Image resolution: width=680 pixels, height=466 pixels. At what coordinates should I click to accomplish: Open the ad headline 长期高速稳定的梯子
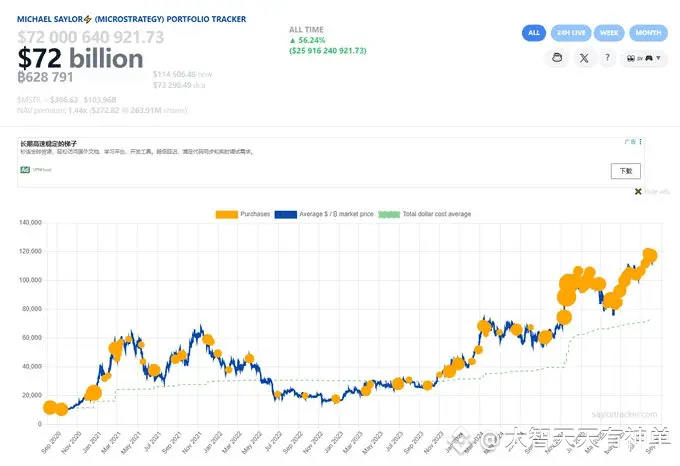tap(49, 143)
